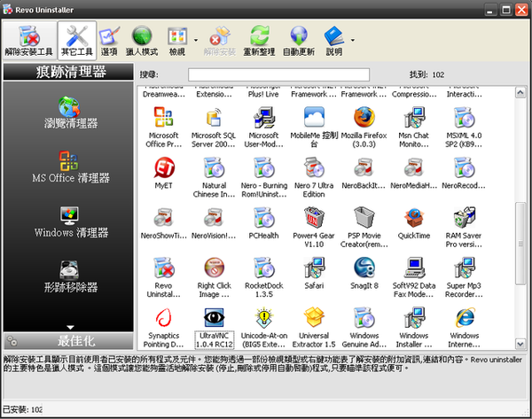The height and width of the screenshot is (419, 532).
Task: Click the 找到: 102 count label
Action: 426,74
